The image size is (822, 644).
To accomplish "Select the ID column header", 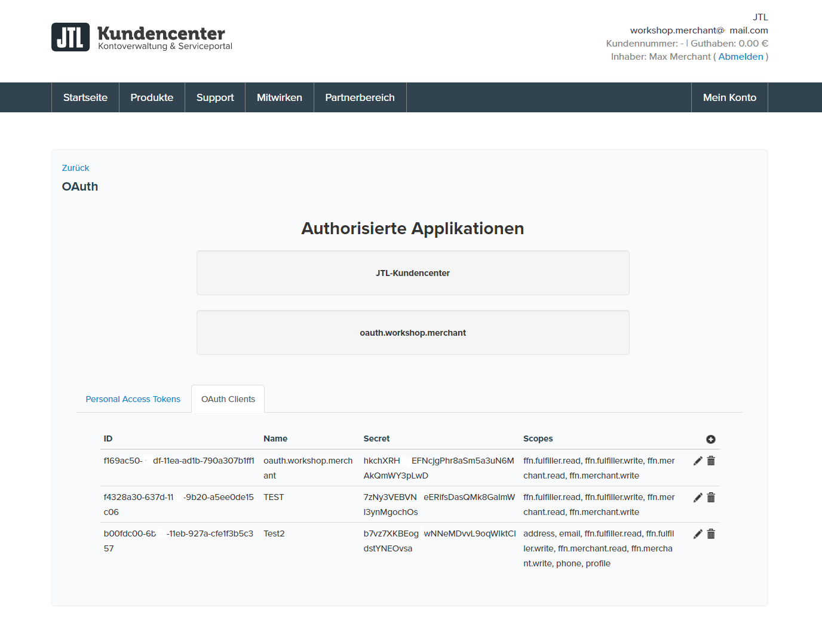I will [108, 438].
